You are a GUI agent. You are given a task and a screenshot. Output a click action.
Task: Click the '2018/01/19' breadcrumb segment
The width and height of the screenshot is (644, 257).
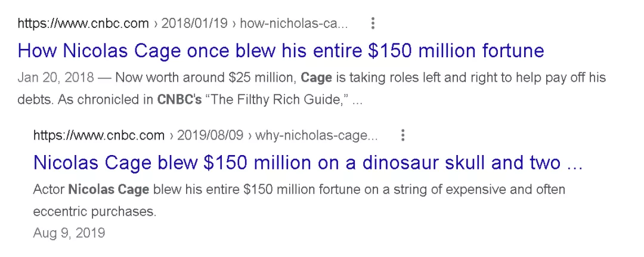click(195, 24)
